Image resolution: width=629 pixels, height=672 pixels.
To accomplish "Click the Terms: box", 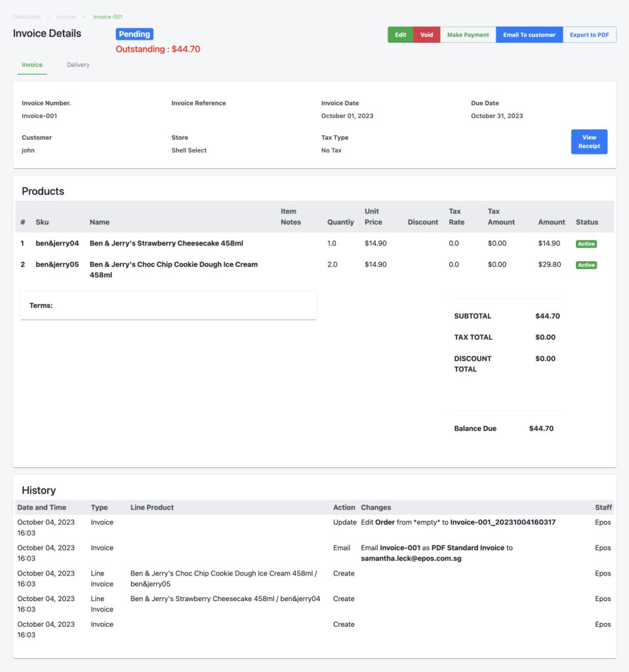I will click(169, 306).
